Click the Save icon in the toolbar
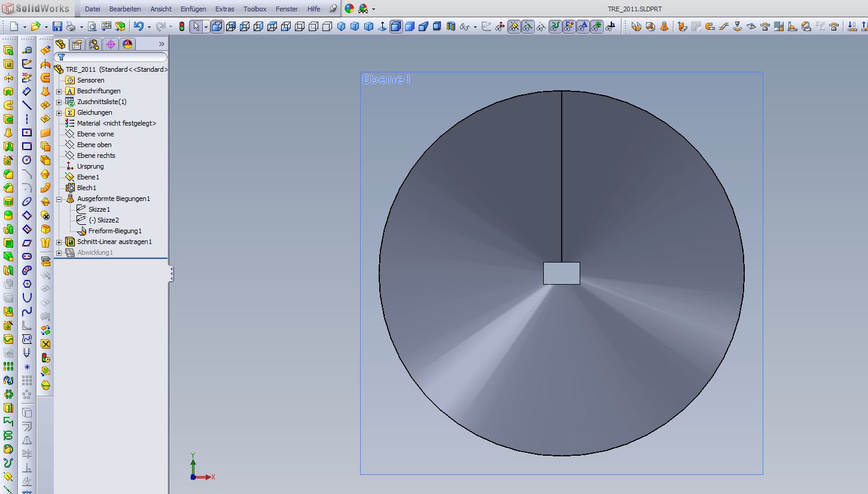Viewport: 868px width, 494px height. point(57,26)
